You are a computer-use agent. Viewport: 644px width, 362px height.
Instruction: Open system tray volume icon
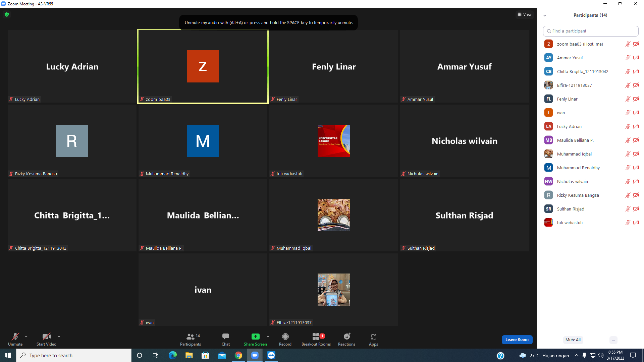(x=601, y=355)
